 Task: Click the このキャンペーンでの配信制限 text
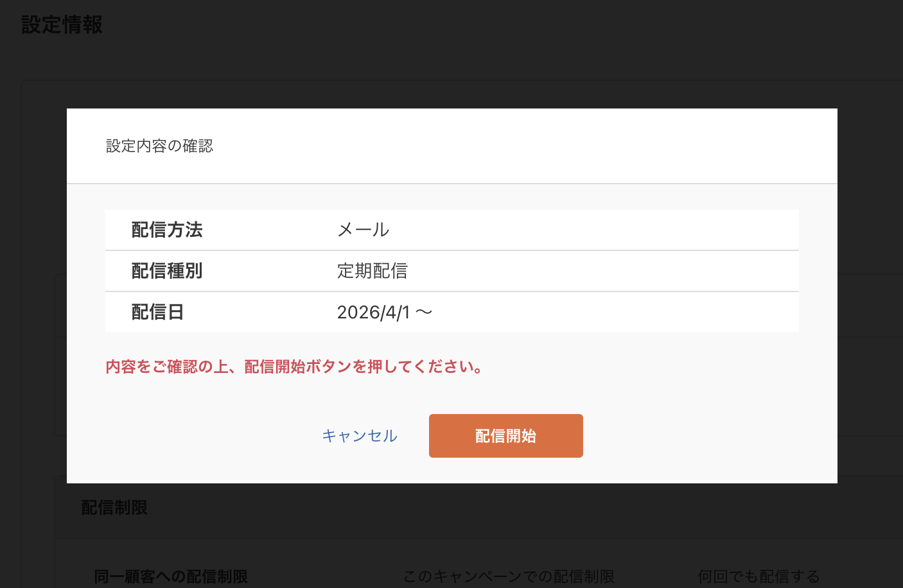pyautogui.click(x=509, y=576)
